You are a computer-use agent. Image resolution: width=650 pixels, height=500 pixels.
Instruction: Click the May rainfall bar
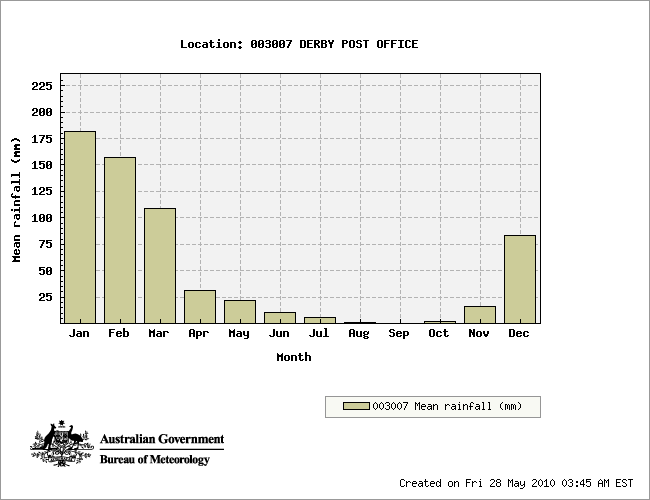[x=240, y=312]
